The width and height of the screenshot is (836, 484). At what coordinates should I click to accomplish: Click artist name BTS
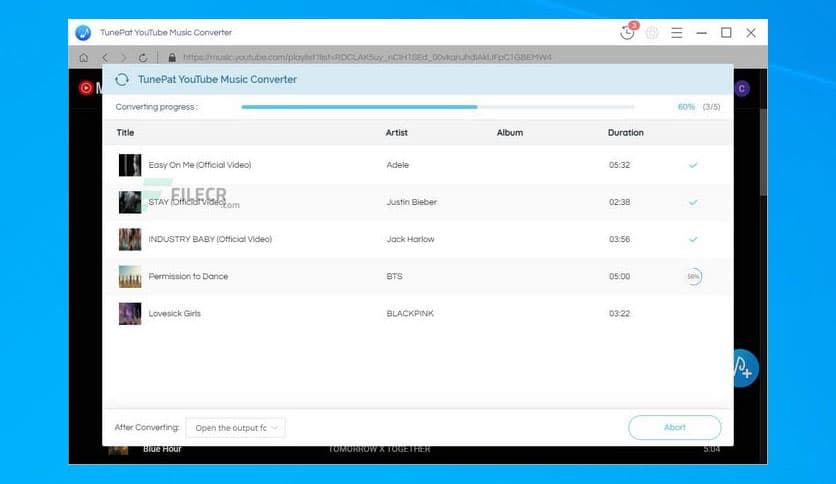point(395,276)
